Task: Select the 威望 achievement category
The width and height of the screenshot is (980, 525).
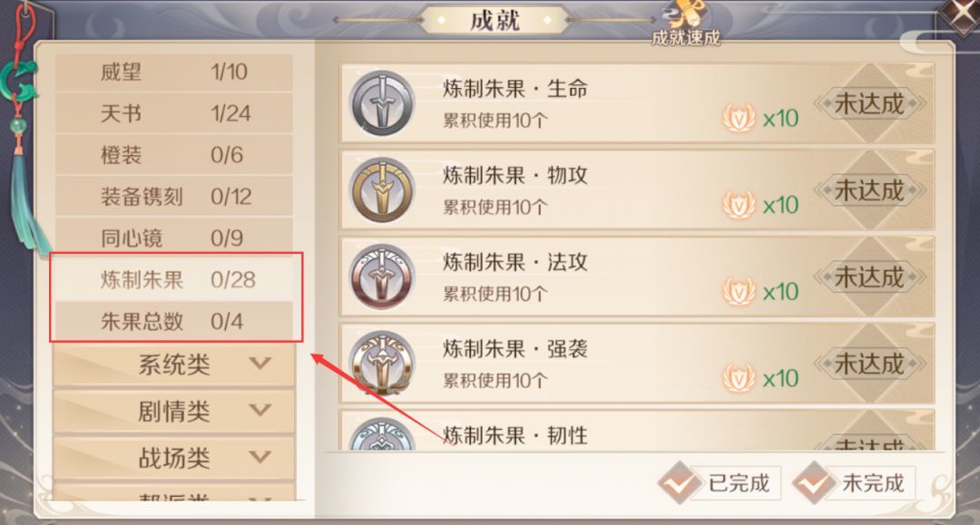Action: click(x=172, y=72)
